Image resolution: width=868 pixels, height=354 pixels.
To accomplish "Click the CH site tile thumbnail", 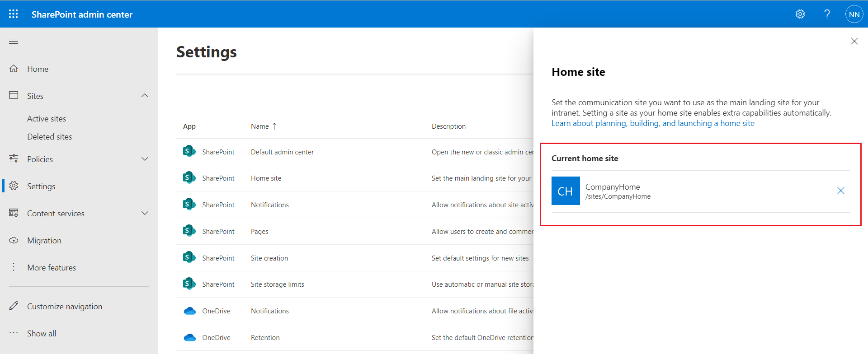I will 566,191.
